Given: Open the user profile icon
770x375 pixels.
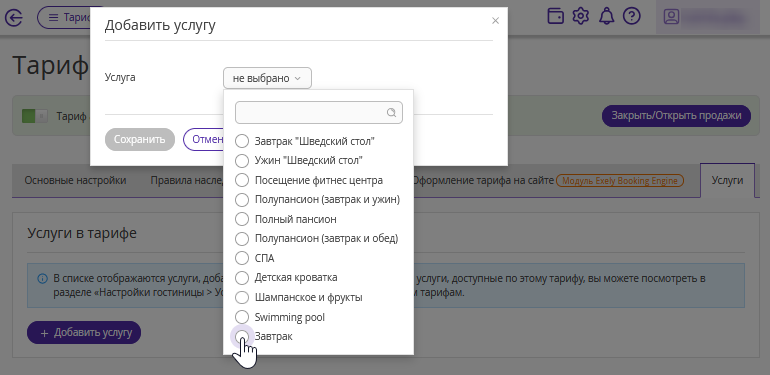Looking at the screenshot, I should 671,17.
